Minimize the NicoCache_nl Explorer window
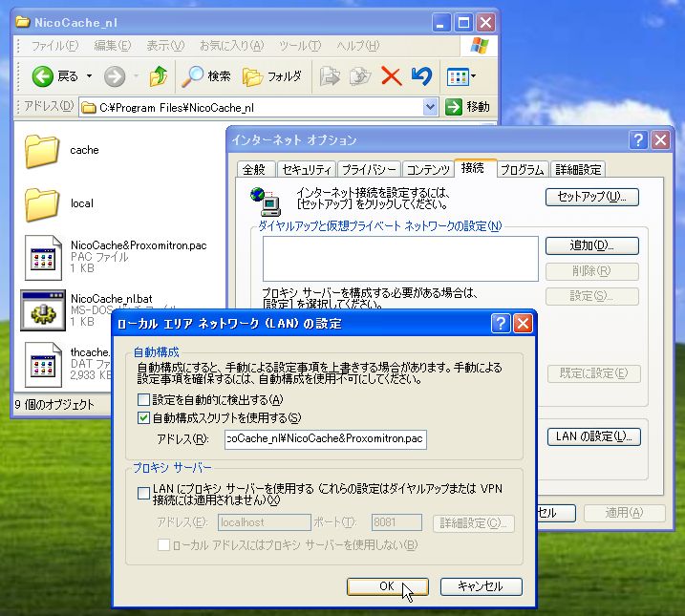This screenshot has width=685, height=616. click(x=441, y=23)
